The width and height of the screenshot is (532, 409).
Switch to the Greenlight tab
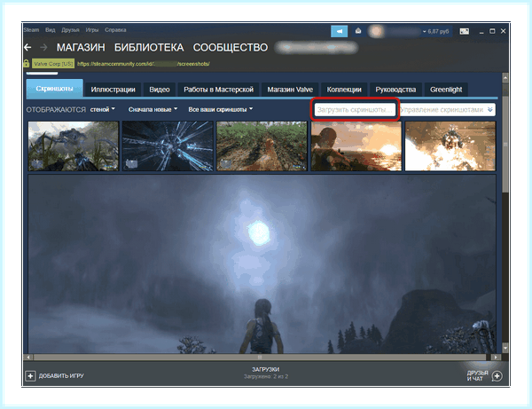[x=446, y=90]
